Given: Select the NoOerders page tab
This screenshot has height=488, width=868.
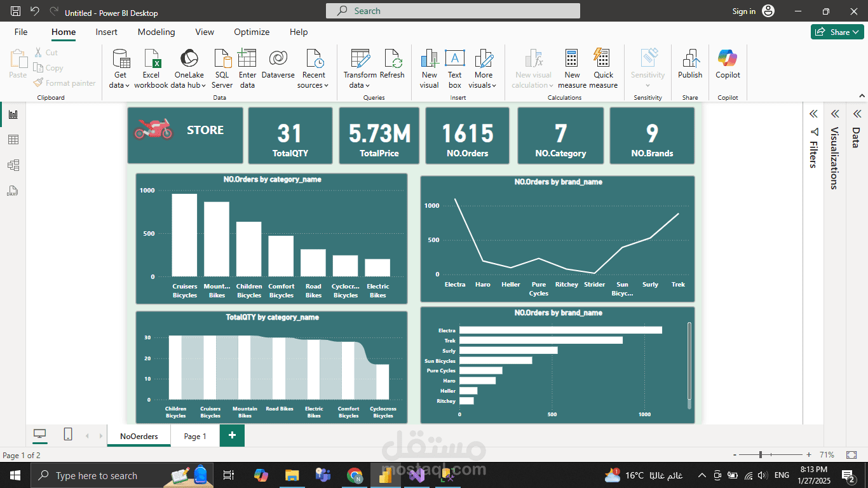Looking at the screenshot, I should click(x=139, y=436).
